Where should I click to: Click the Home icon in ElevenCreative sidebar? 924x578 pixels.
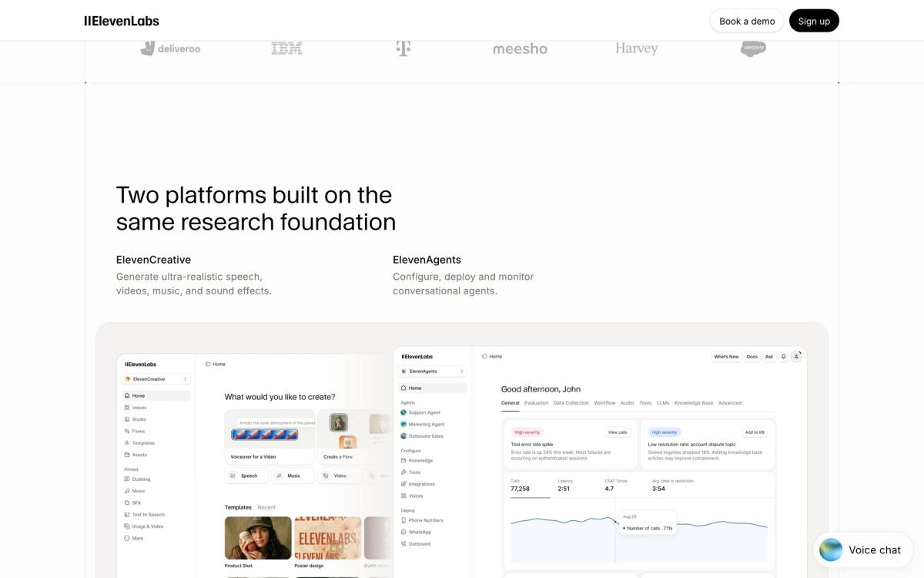click(128, 396)
